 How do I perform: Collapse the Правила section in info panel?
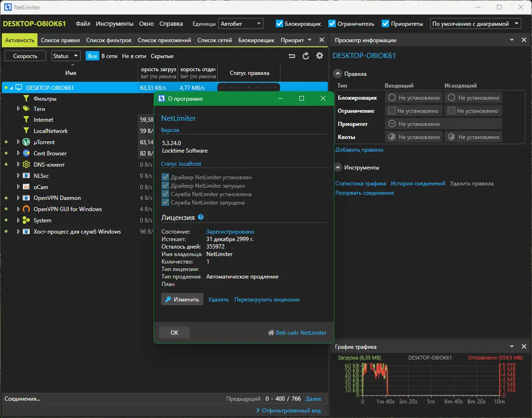[338, 73]
